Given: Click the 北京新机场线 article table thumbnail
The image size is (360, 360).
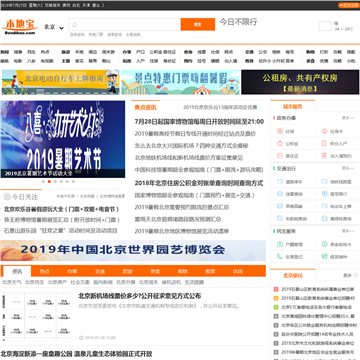Looking at the screenshot, I should (36, 317).
